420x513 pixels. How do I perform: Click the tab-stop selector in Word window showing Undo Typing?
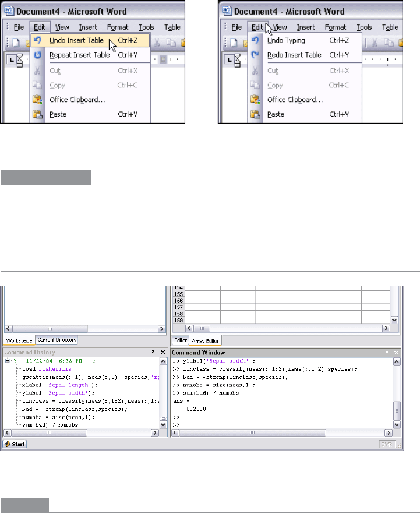(229, 59)
